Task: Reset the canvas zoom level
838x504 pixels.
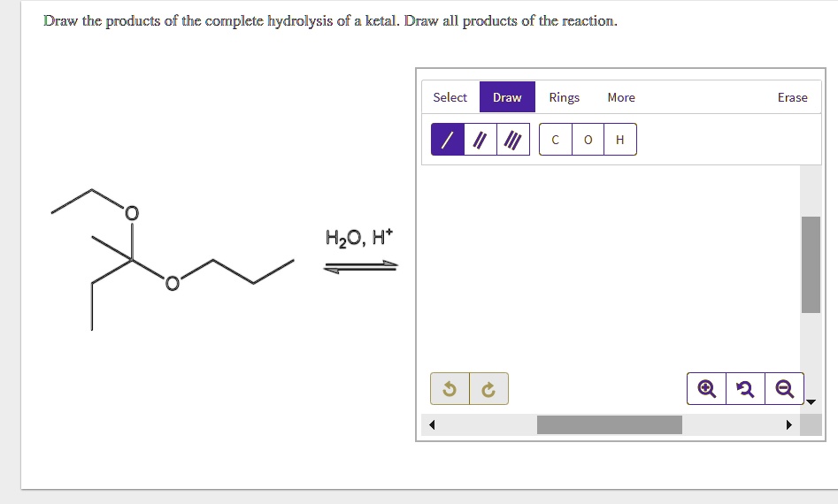Action: (x=746, y=389)
